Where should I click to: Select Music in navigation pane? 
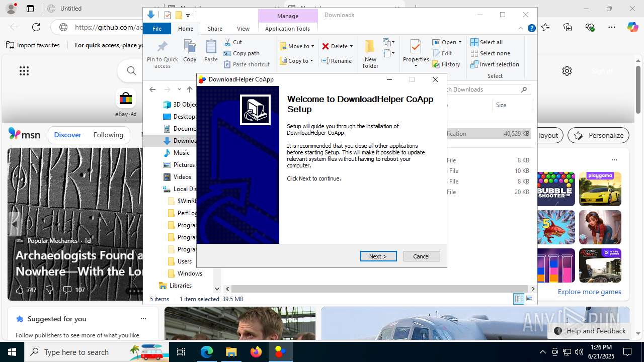(x=177, y=153)
